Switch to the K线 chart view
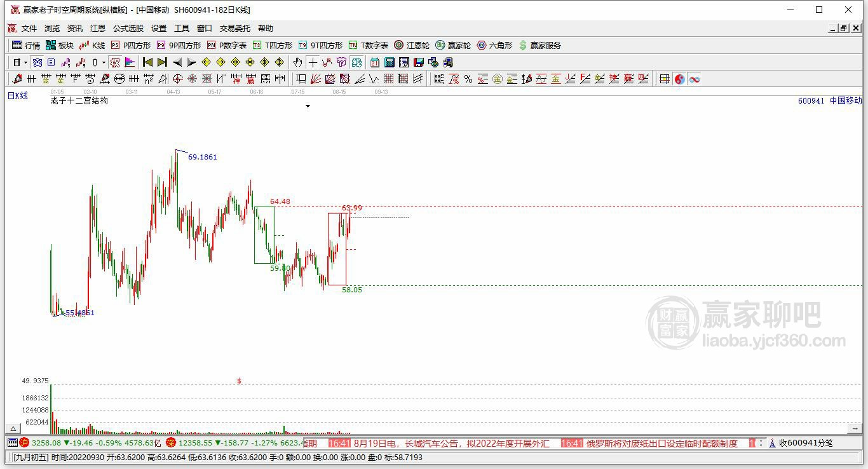The image size is (868, 469). 92,45
